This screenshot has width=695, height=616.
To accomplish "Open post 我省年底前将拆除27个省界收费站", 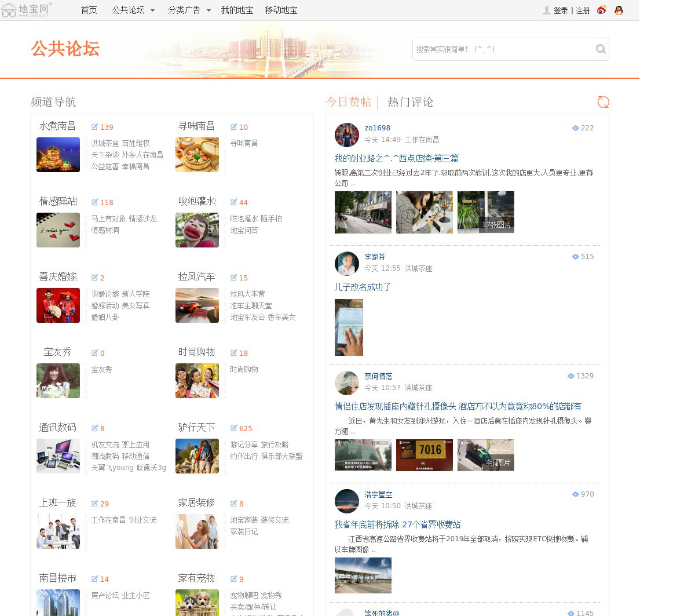I will [x=397, y=524].
